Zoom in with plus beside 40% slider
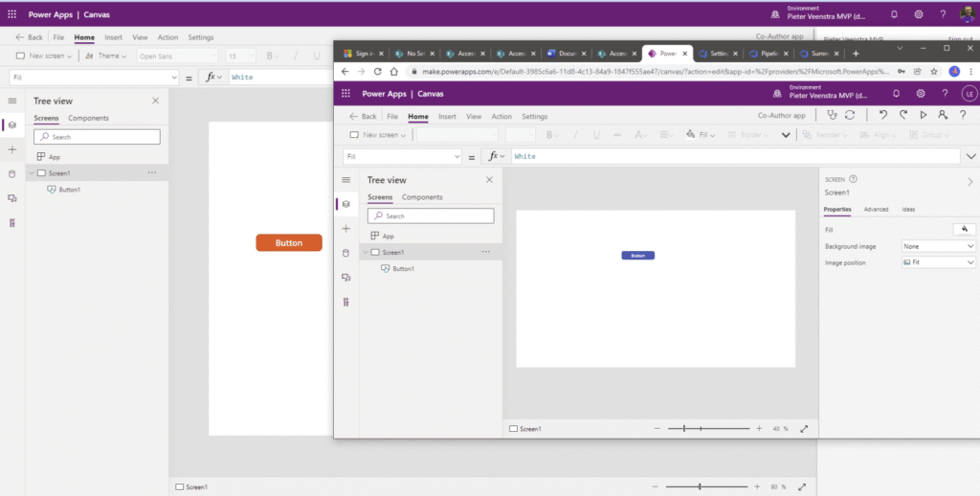Image resolution: width=980 pixels, height=496 pixels. coord(759,428)
